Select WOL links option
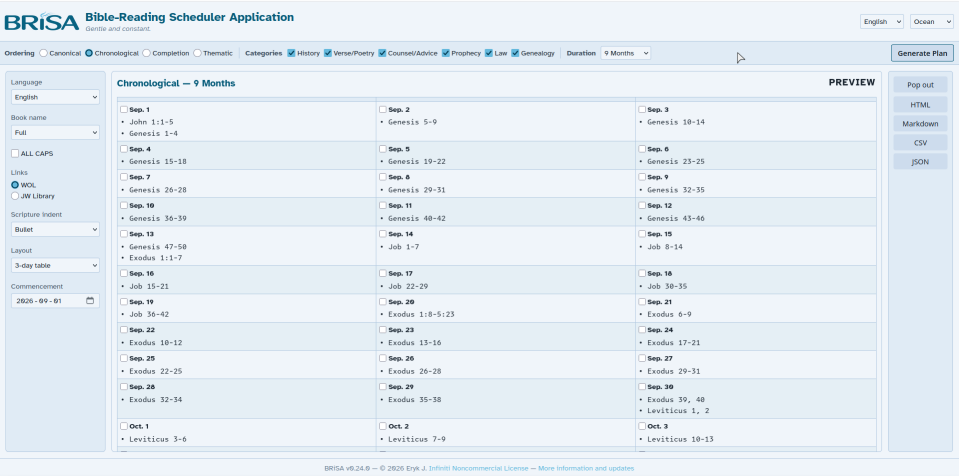 [x=15, y=185]
